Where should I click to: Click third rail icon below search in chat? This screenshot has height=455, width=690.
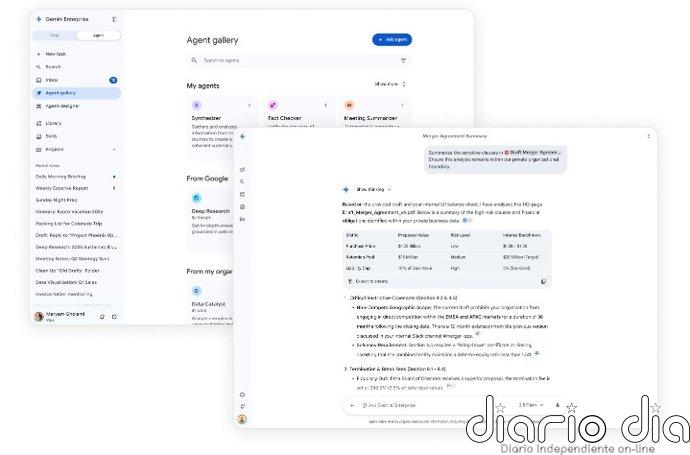coord(242,194)
